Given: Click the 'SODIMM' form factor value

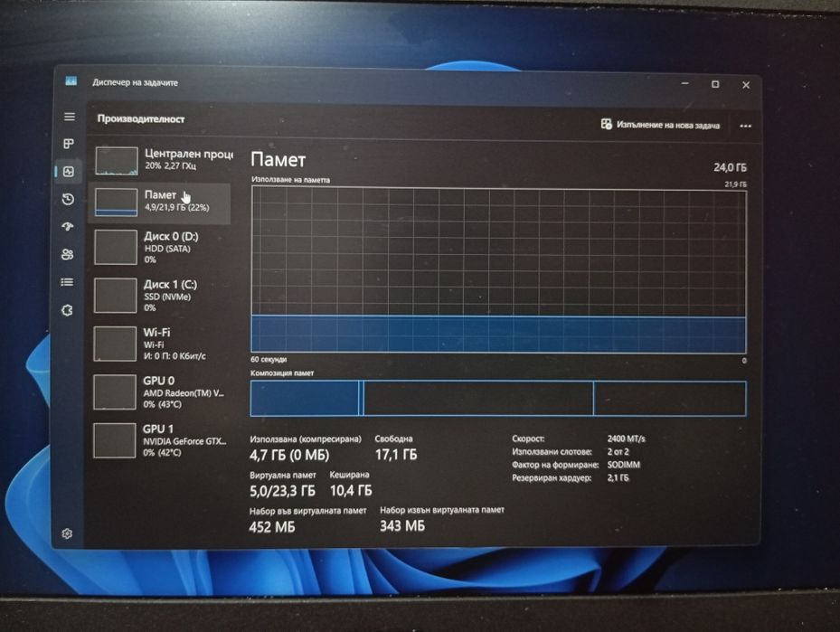Looking at the screenshot, I should tap(624, 465).
